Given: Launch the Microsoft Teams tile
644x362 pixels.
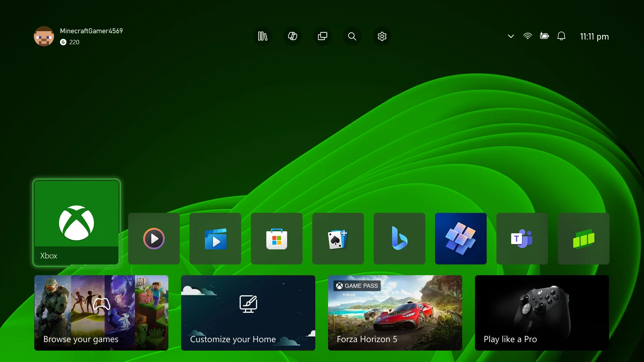Looking at the screenshot, I should 522,239.
